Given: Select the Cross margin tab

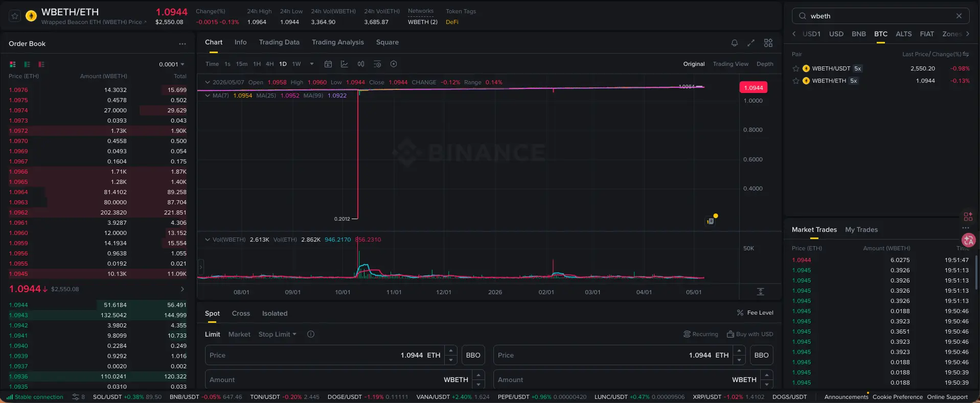Looking at the screenshot, I should 241,314.
